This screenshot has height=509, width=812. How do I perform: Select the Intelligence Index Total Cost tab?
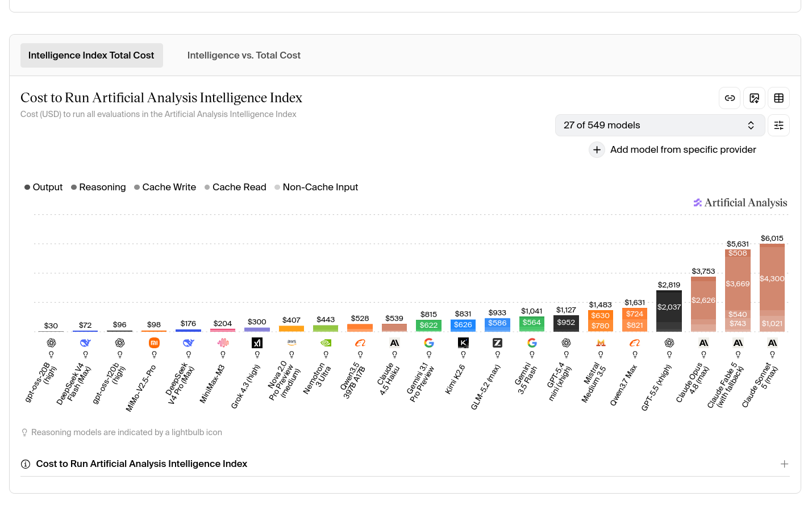coord(91,56)
